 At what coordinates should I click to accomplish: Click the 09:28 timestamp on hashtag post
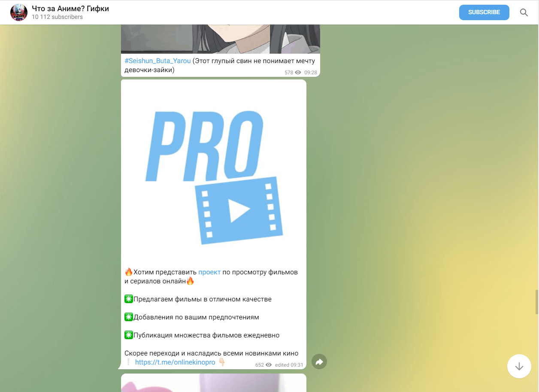pyautogui.click(x=311, y=73)
